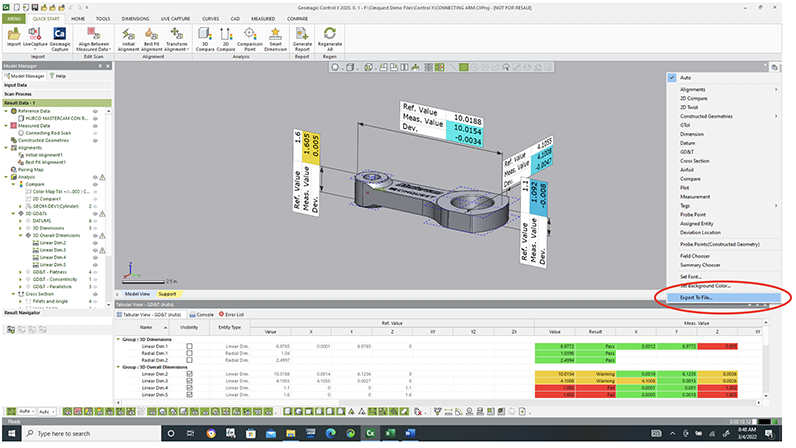
Task: Click the Windows taskbar search box
Action: (91, 433)
